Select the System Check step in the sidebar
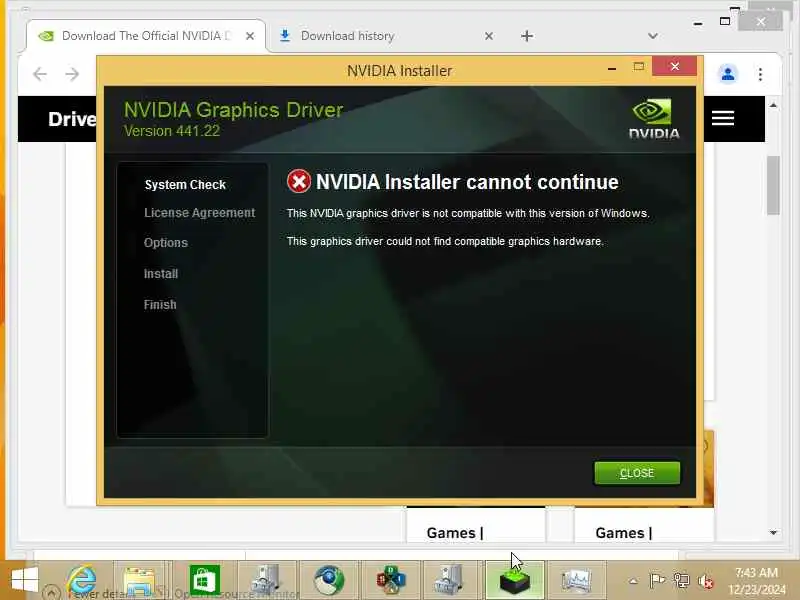Viewport: 800px width, 600px height. pos(185,185)
